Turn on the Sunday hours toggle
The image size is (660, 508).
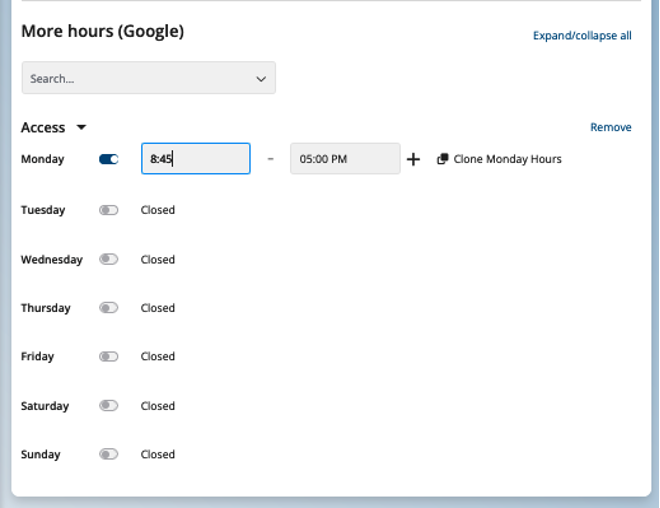click(x=109, y=454)
